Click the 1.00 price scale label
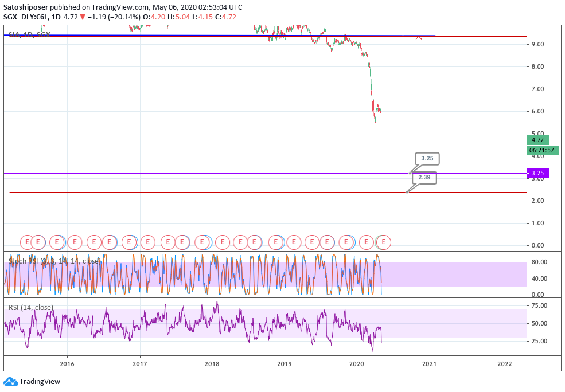 [537, 223]
